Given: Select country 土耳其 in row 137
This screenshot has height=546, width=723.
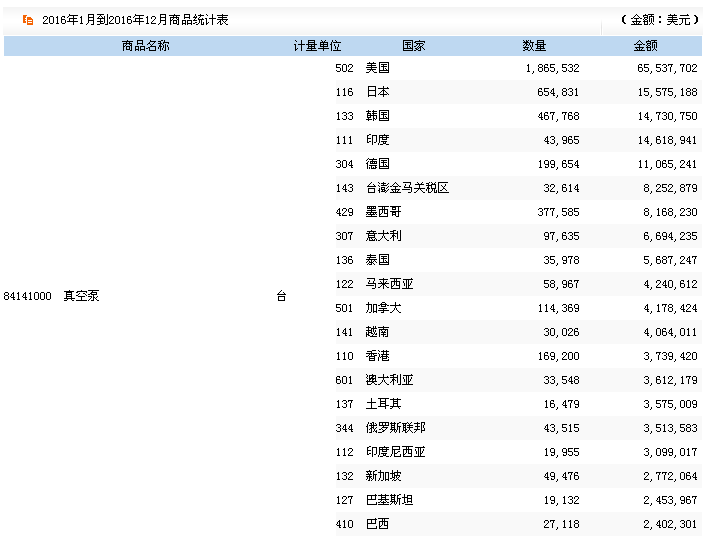Looking at the screenshot, I should pos(384,404).
